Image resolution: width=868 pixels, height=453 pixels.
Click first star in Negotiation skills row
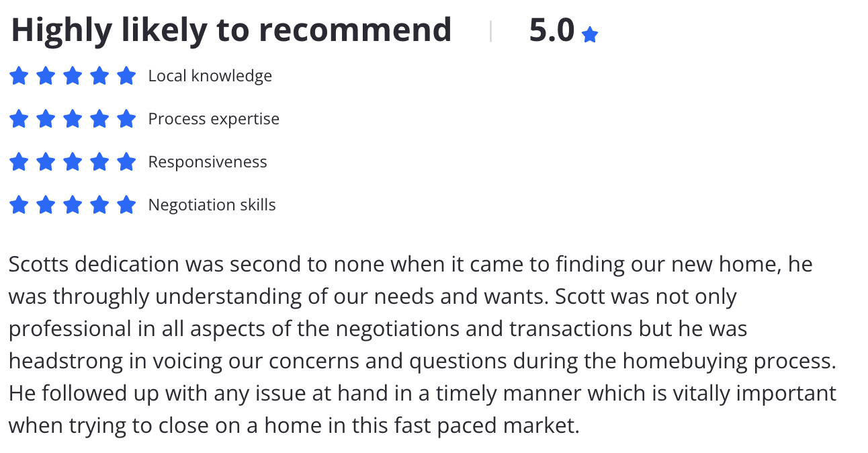pos(19,205)
